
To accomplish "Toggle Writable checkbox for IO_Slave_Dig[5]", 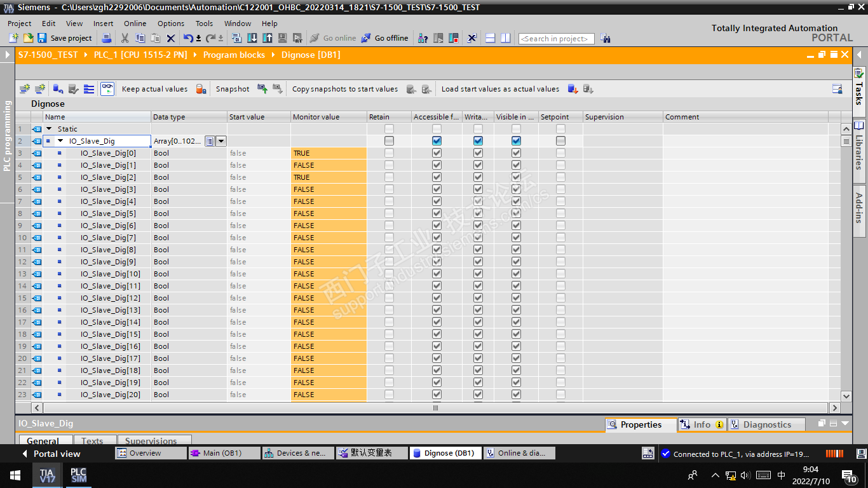I will click(478, 213).
